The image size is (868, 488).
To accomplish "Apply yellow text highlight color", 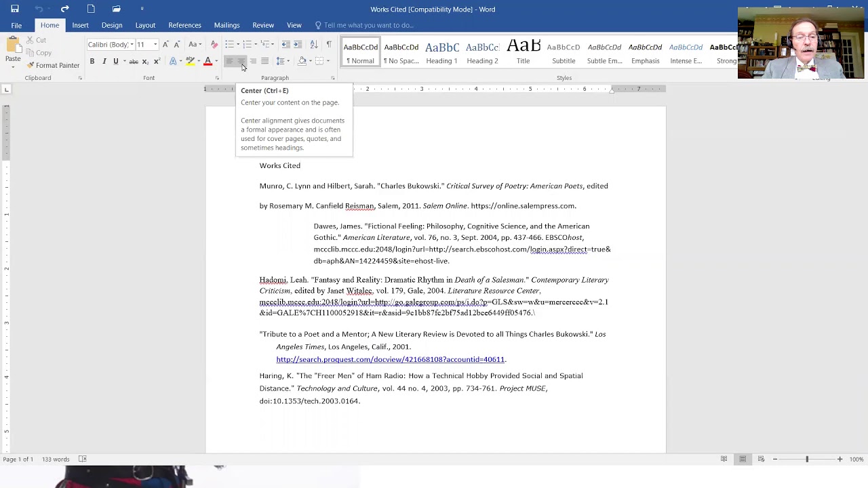I will (190, 61).
